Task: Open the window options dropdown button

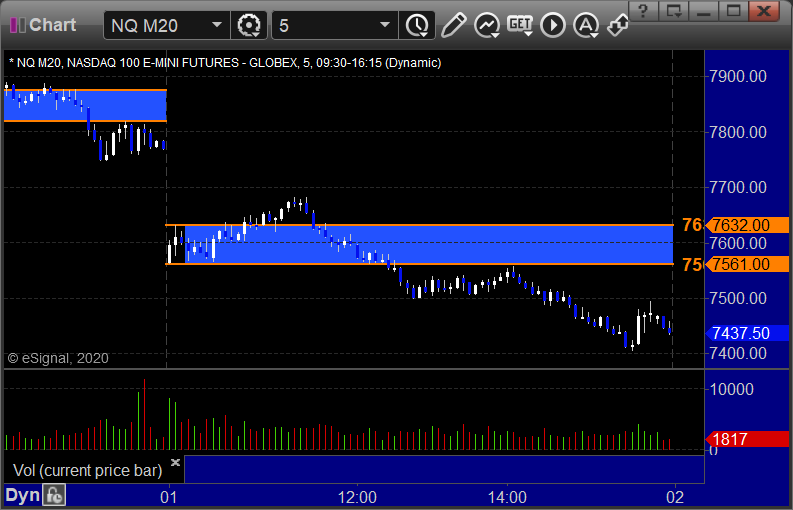Action: [674, 10]
